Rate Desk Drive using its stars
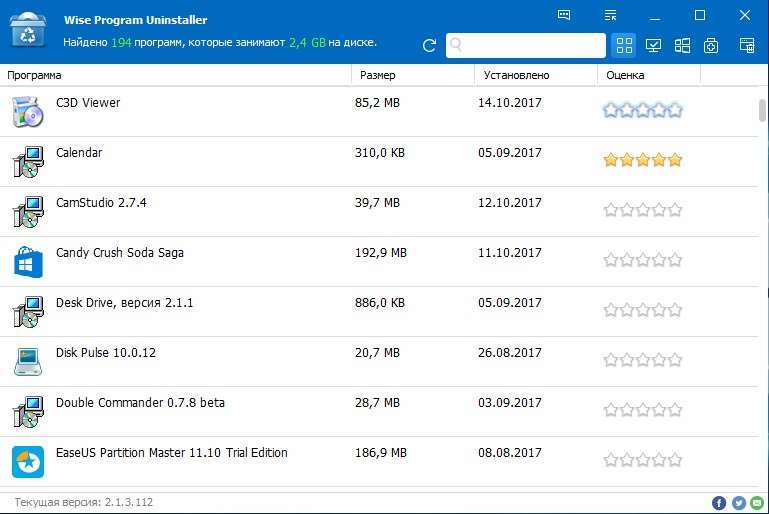The width and height of the screenshot is (769, 514). pos(642,310)
